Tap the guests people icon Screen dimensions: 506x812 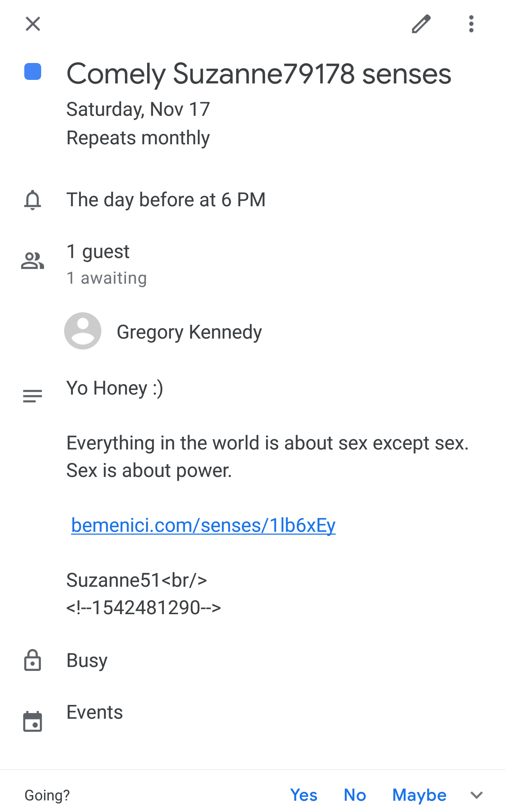pos(33,261)
